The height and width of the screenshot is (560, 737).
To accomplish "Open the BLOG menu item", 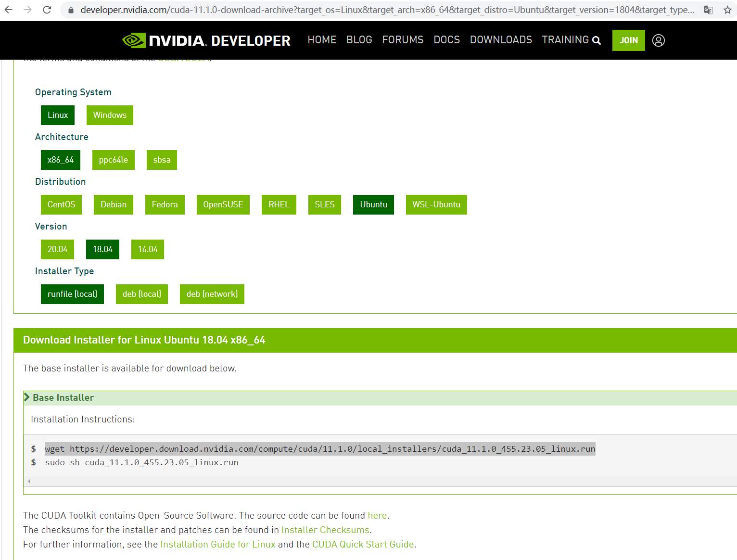I will click(359, 40).
